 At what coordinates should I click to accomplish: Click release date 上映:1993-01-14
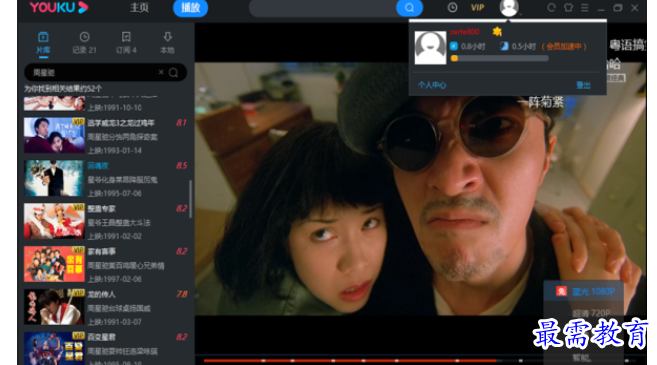115,150
